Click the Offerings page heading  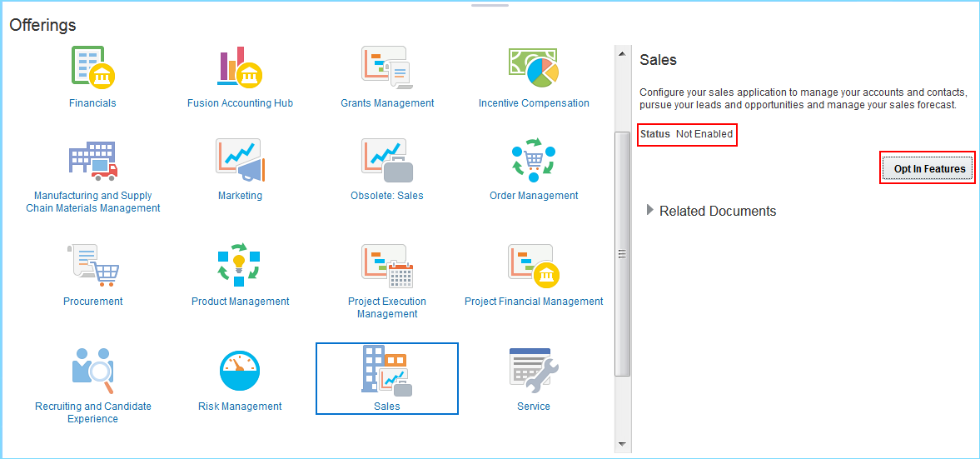tap(42, 25)
